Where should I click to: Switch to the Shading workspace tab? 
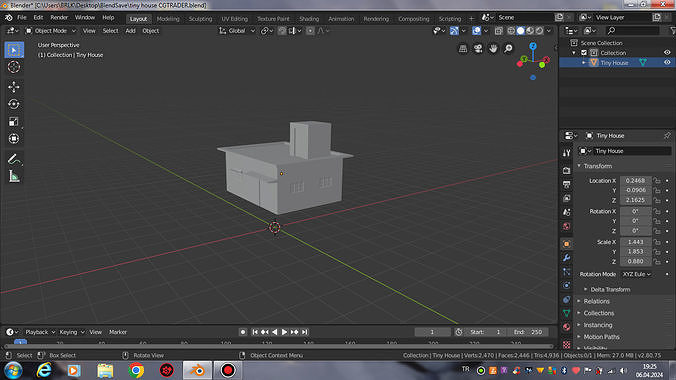coord(309,19)
